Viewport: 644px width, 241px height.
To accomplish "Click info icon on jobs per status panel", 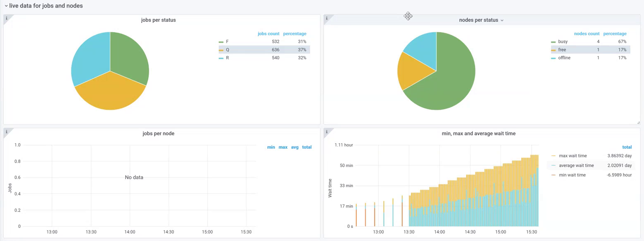I will coord(6,18).
